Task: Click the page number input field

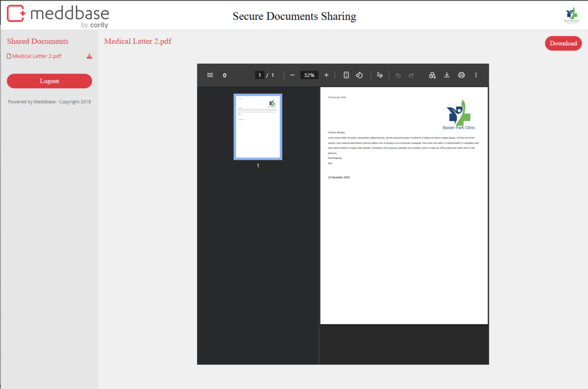Action: 259,75
